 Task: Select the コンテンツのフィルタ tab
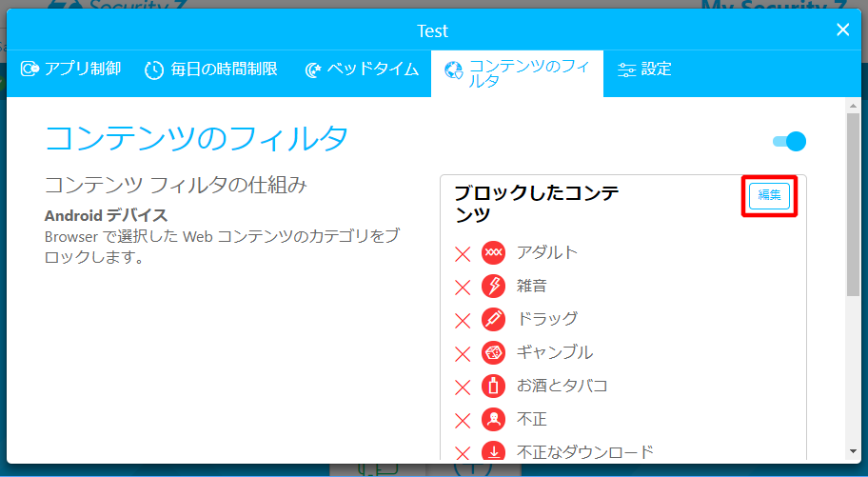click(517, 73)
